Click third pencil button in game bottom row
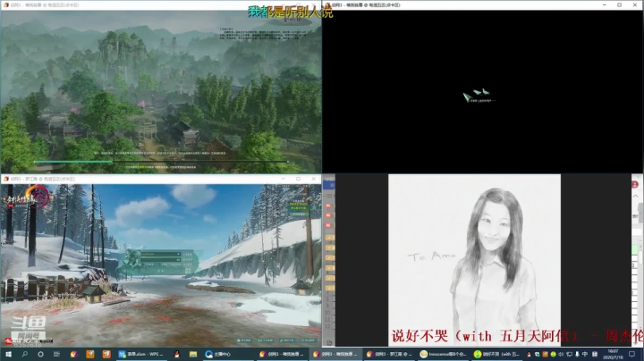 [x=287, y=340]
